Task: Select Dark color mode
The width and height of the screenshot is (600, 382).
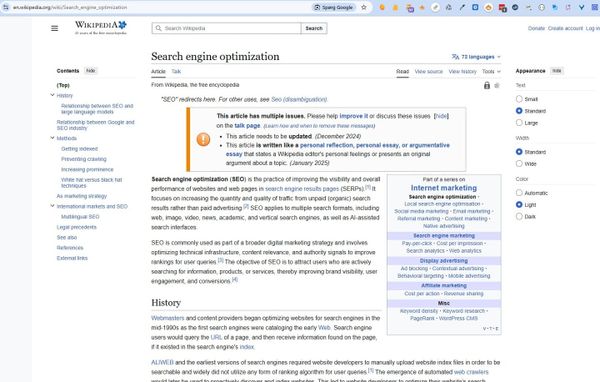Action: pos(519,216)
